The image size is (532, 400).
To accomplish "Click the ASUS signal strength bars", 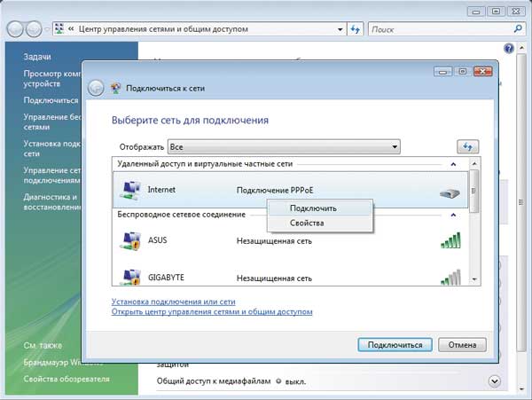I will tap(451, 240).
